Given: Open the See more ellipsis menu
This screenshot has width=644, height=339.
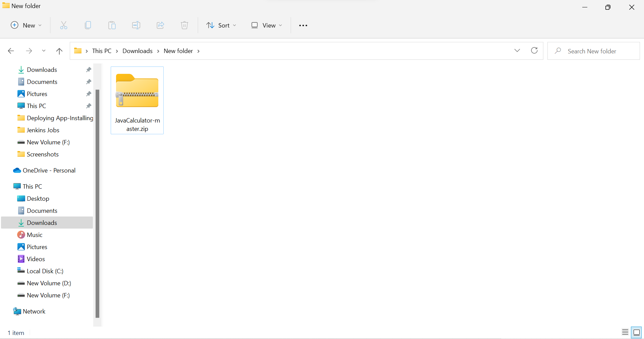Looking at the screenshot, I should [x=303, y=26].
